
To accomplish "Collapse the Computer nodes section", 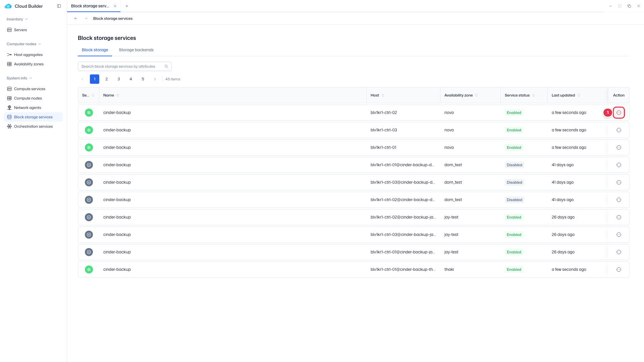I will point(23,44).
